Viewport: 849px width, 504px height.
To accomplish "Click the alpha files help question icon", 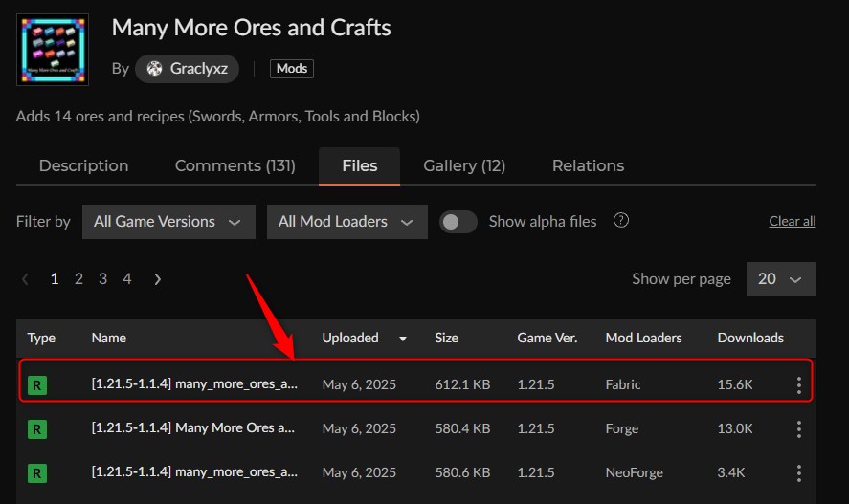I will pyautogui.click(x=621, y=221).
